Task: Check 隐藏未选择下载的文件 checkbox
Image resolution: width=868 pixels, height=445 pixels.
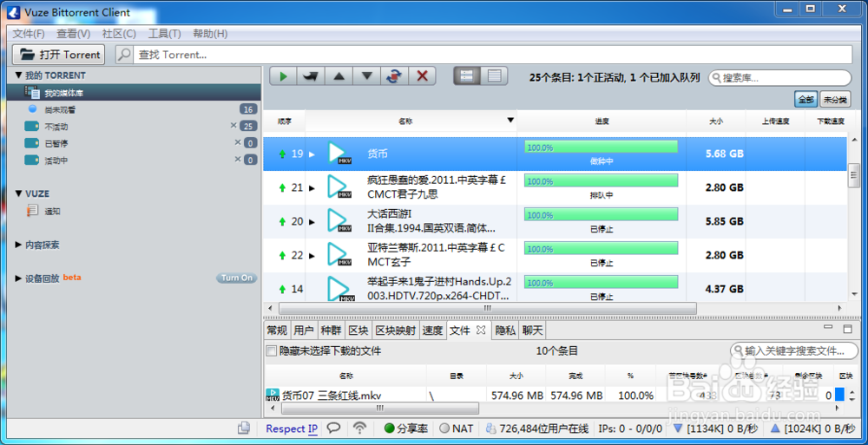Action: [x=271, y=351]
